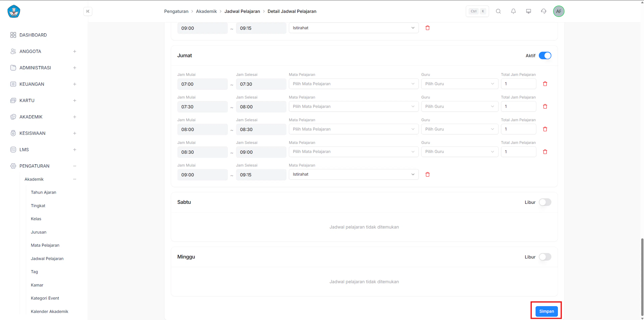Go to Jadwal Pelajaran breadcrumb
This screenshot has width=644, height=320.
click(x=242, y=11)
